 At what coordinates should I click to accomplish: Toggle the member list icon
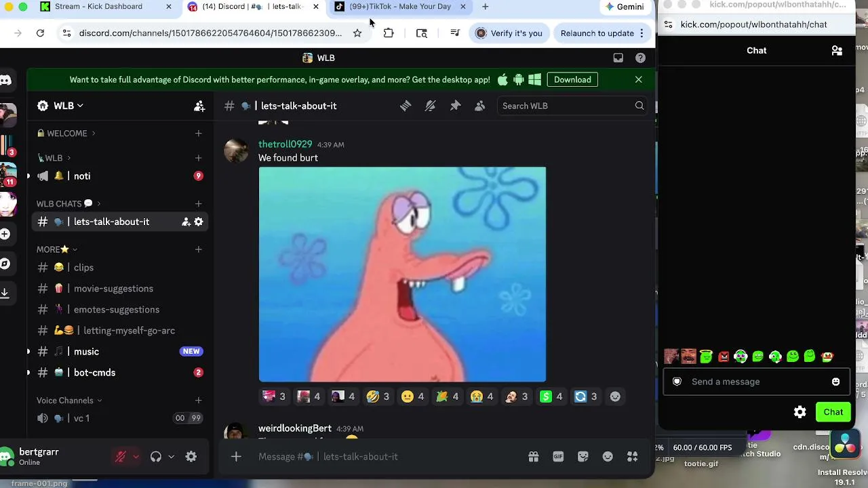tap(480, 106)
